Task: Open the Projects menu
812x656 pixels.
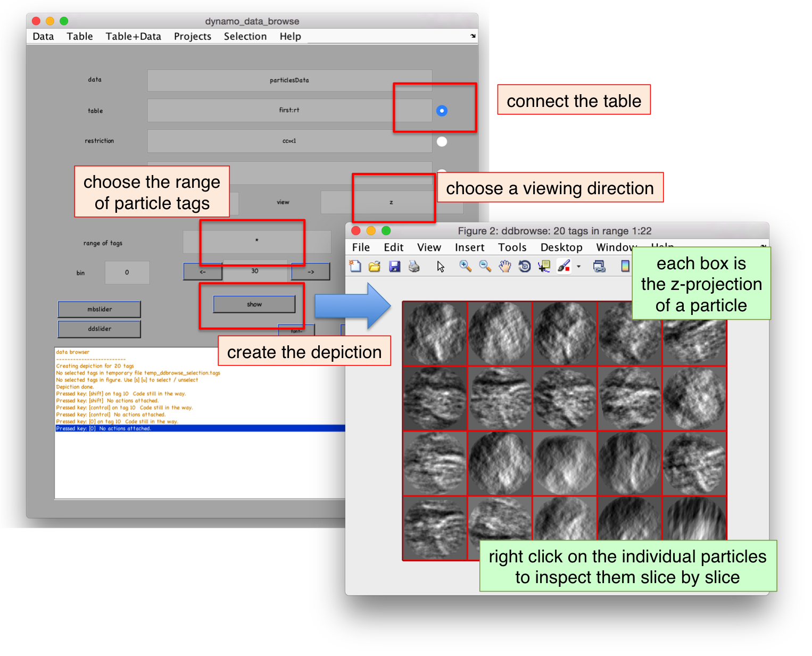Action: (193, 36)
